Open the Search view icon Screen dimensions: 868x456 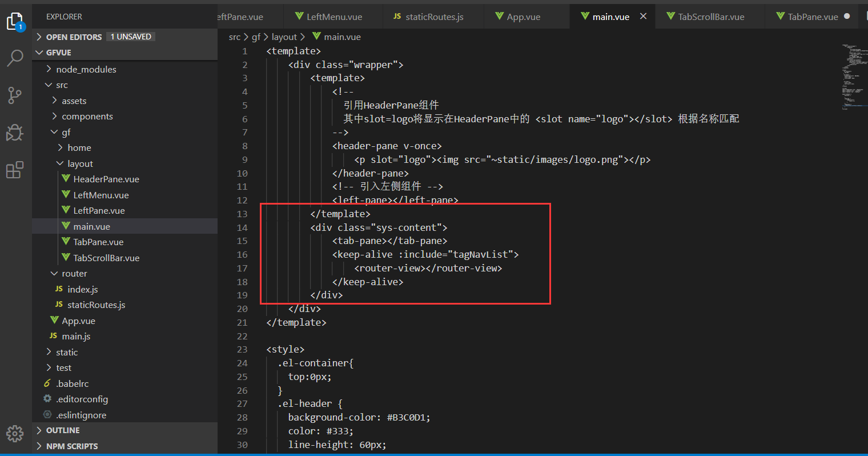(15, 58)
